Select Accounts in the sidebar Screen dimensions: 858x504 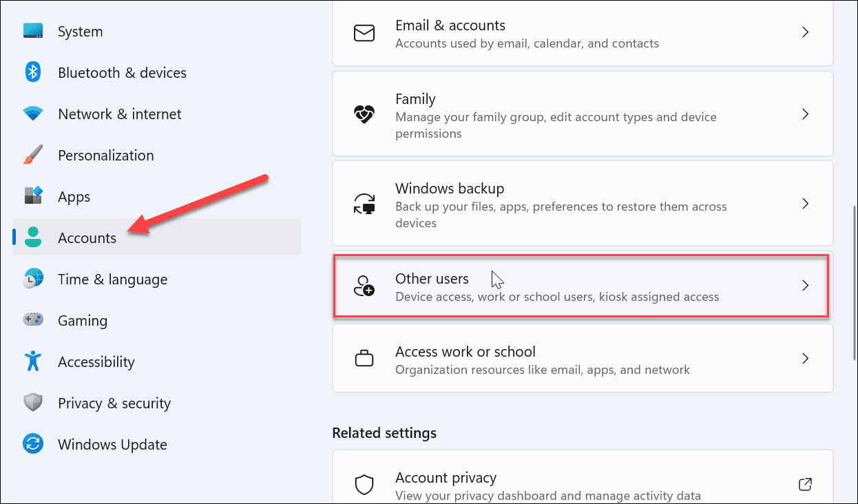coord(87,238)
